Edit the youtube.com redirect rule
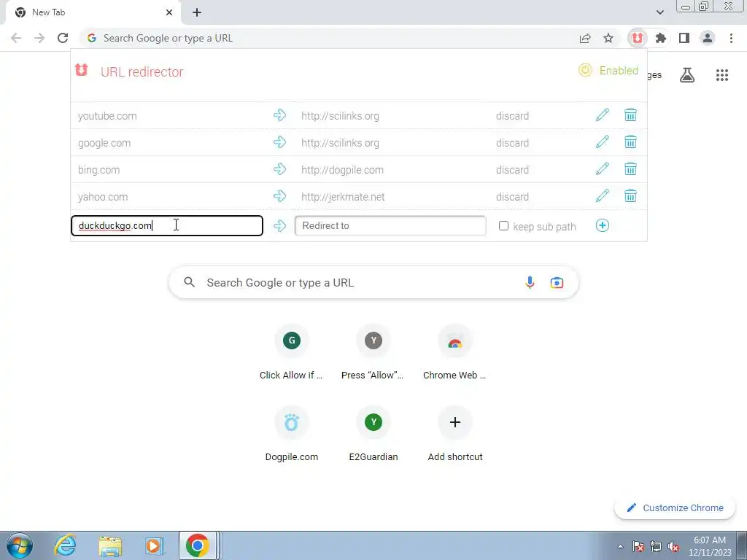This screenshot has height=560, width=747. pos(602,114)
